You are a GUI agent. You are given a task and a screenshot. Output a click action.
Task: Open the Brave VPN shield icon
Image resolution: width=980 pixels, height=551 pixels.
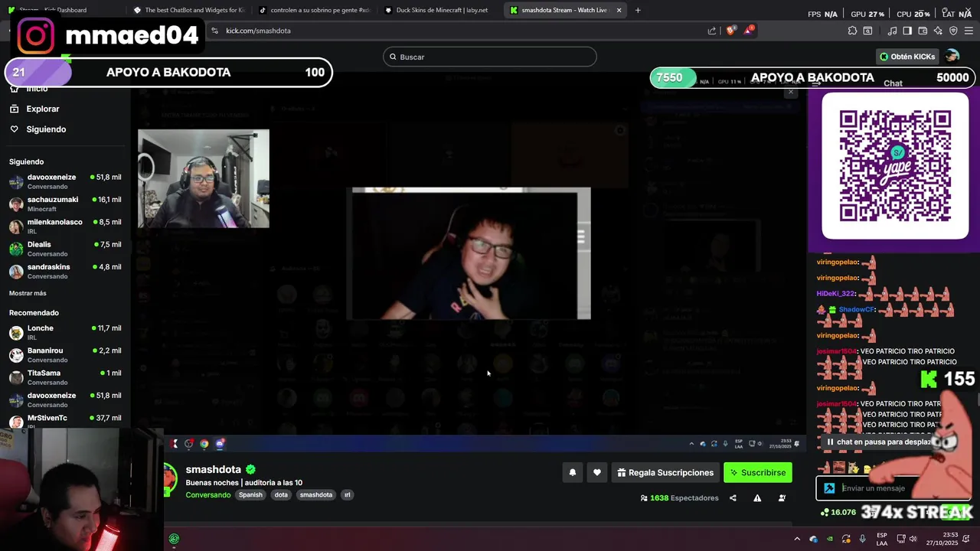point(953,31)
